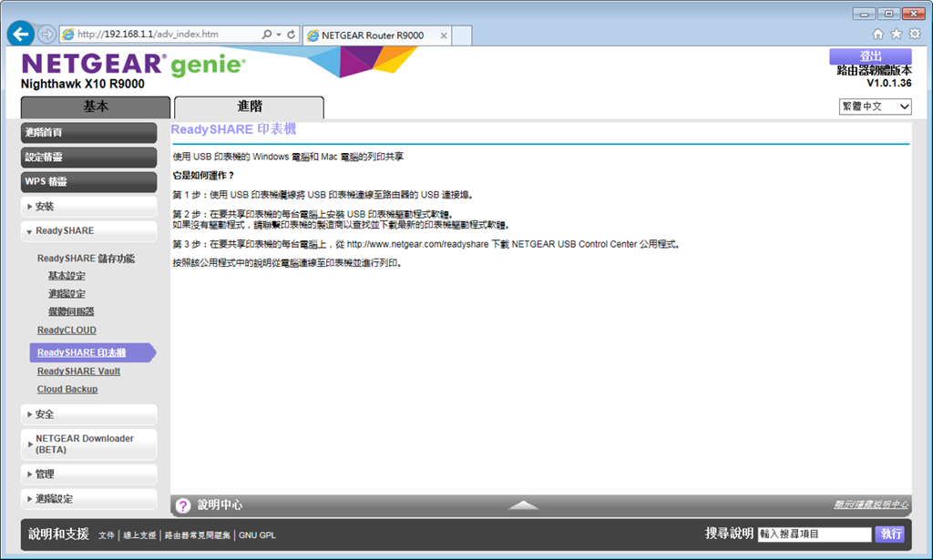Viewport: 933px width, 560px height.
Task: Expand the 安裝 section
Action: 88,207
